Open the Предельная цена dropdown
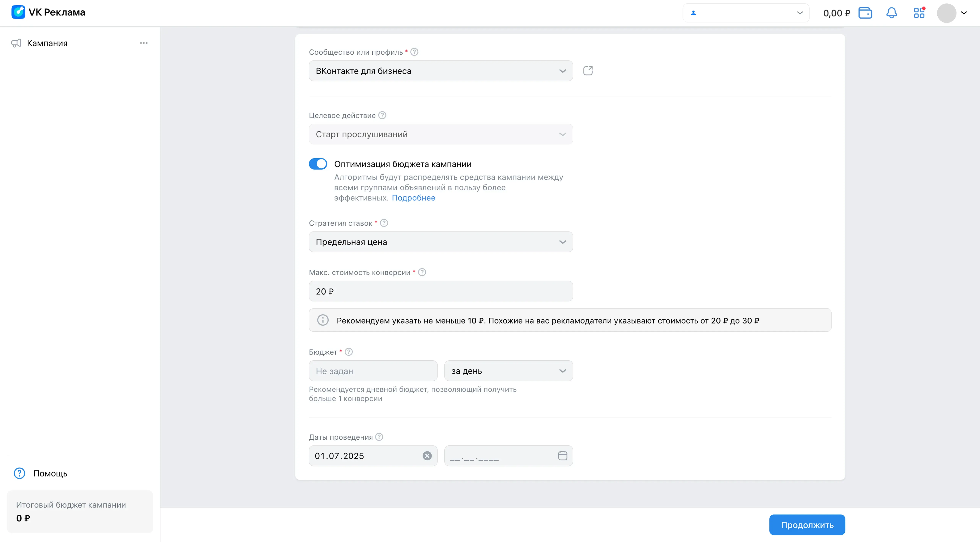The height and width of the screenshot is (542, 980). tap(441, 242)
